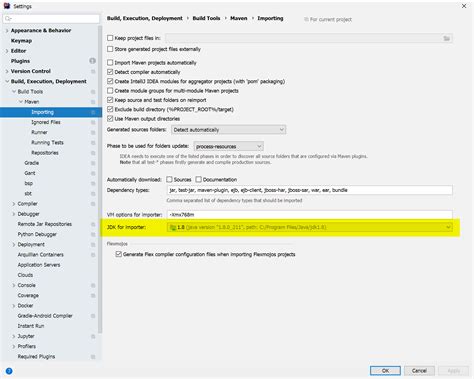Enable Import Maven projects automatically
The width and height of the screenshot is (474, 379).
click(110, 62)
